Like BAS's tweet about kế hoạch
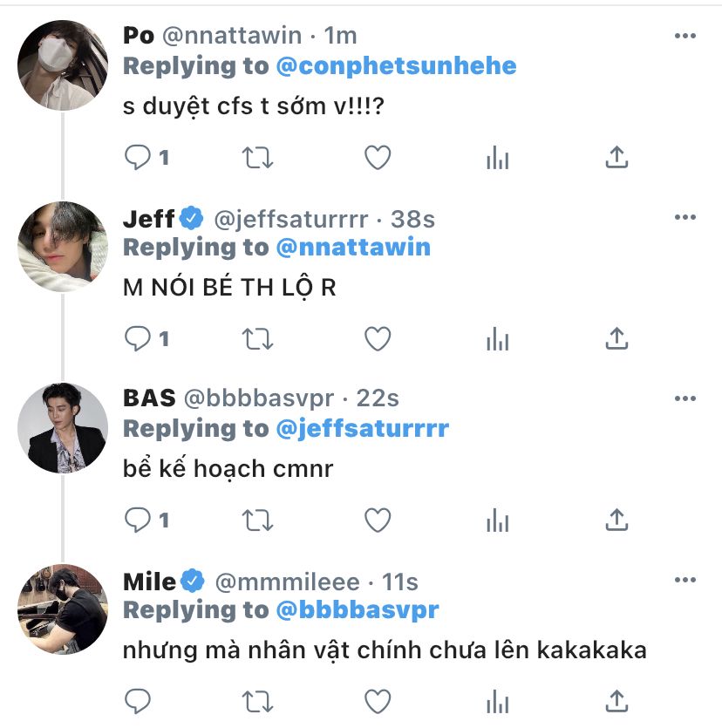This screenshot has width=722, height=728. coord(377,520)
